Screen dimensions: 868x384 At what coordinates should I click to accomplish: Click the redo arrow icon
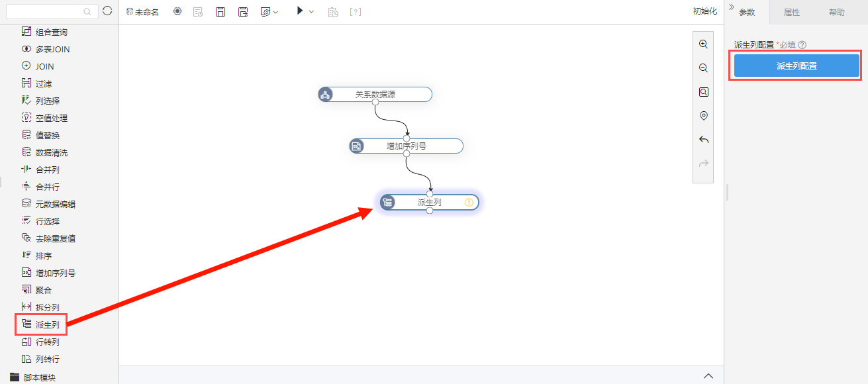tap(704, 164)
